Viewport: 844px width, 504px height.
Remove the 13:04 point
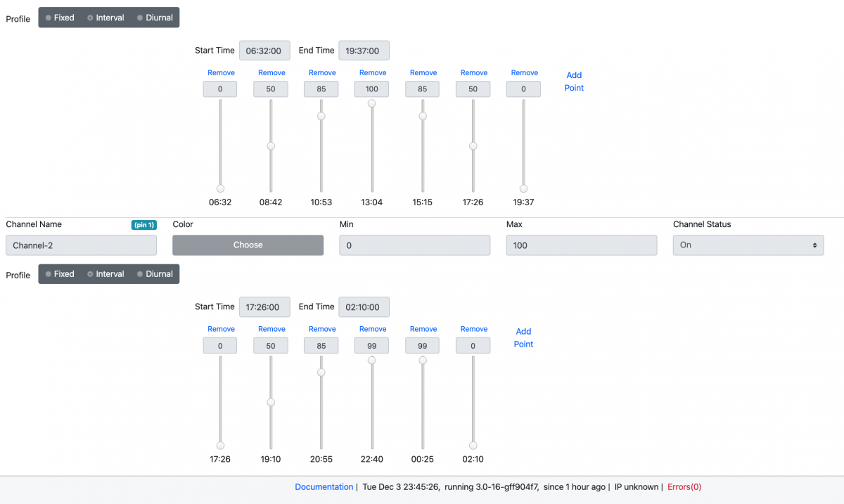click(x=373, y=73)
